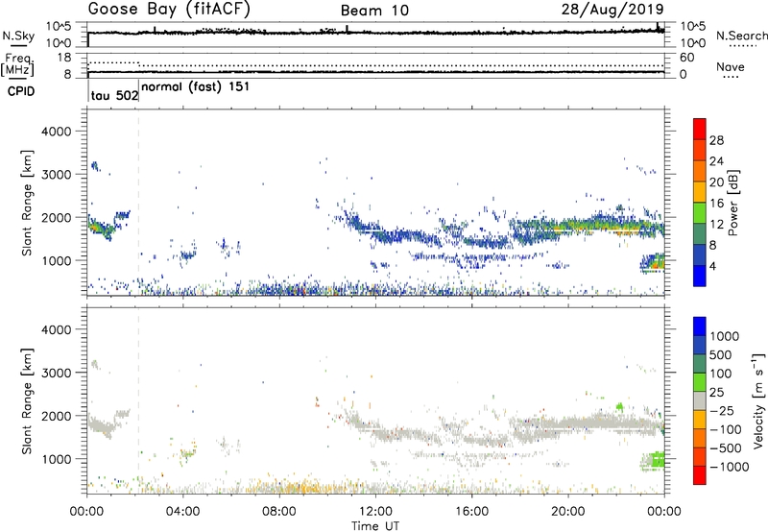Screen dimensions: 768x532
Task: Click the Power [dB] color bar
Action: [x=700, y=203]
